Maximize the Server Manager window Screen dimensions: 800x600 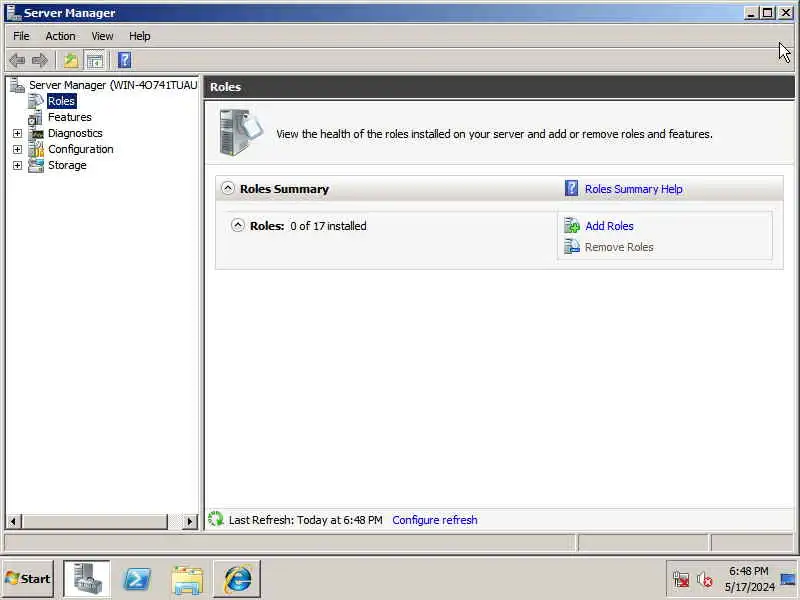767,13
